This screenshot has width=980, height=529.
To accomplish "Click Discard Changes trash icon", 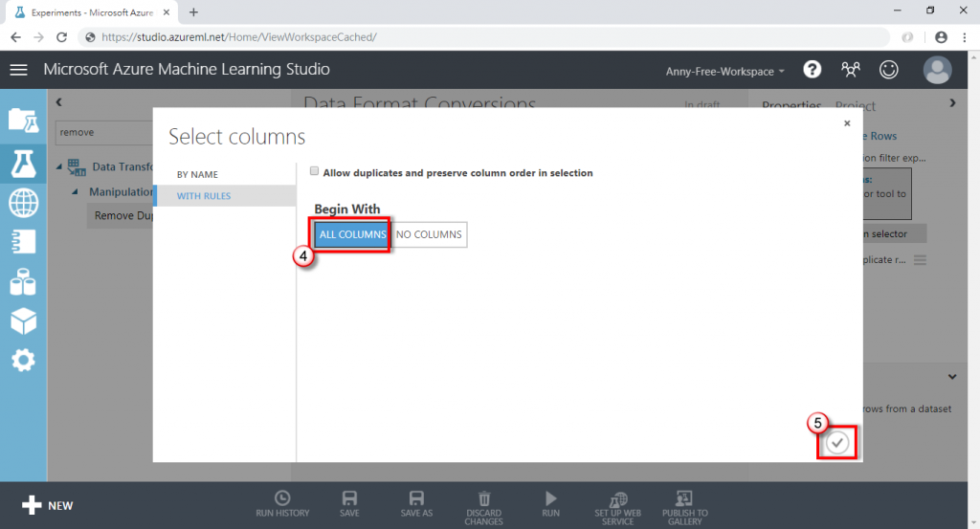I will tap(483, 508).
